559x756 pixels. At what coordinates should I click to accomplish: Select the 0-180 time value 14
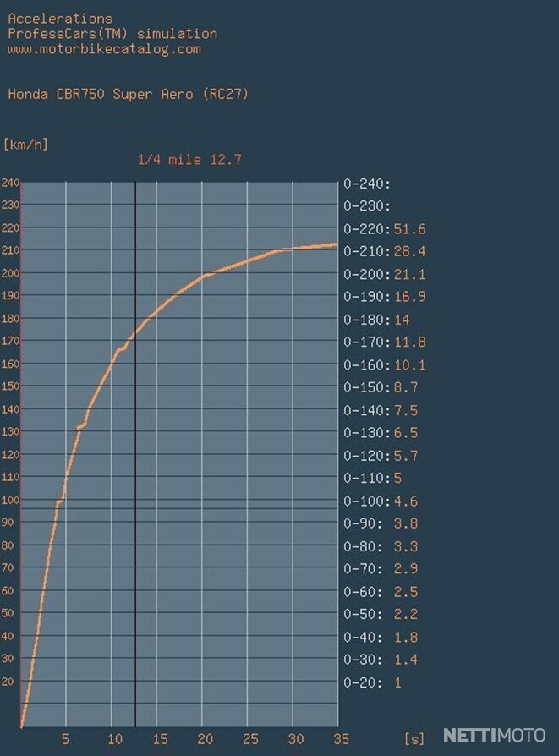(x=402, y=320)
